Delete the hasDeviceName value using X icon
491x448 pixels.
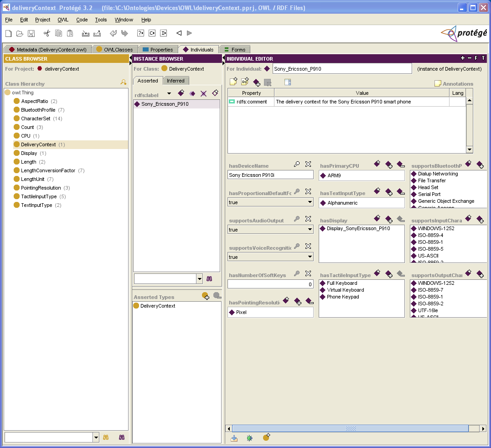coord(308,165)
